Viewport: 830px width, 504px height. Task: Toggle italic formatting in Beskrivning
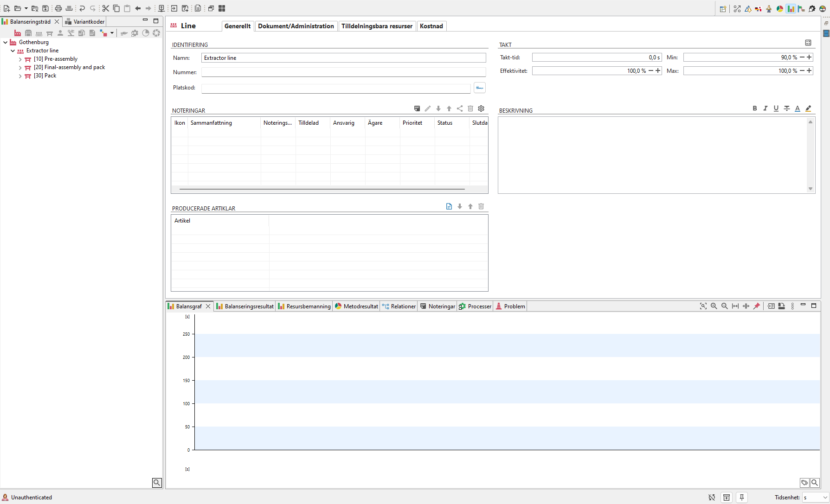click(x=766, y=108)
